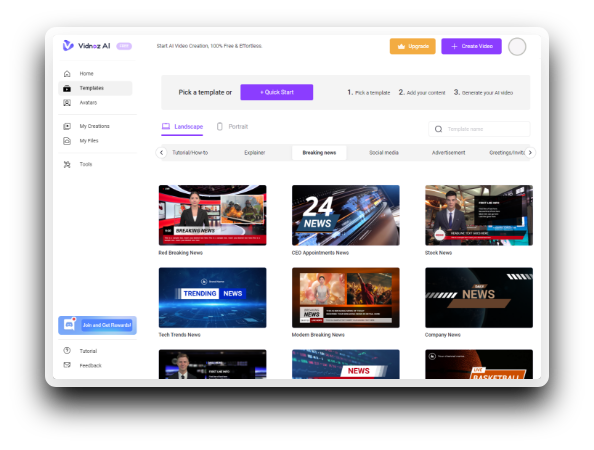Click the 'Company News' title text
Screen dimensions: 594x450
442,335
